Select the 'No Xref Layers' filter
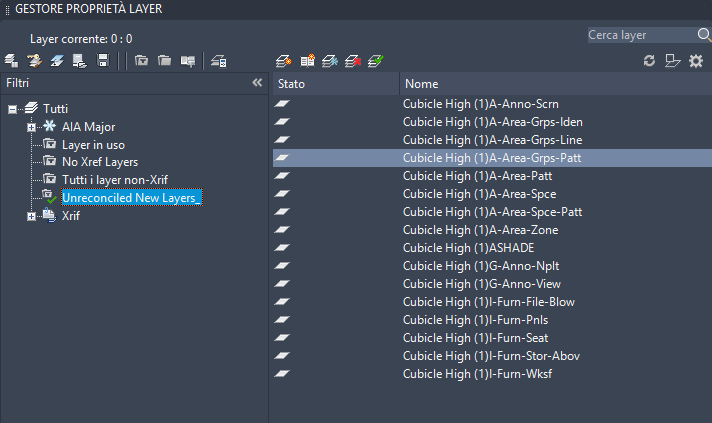 tap(99, 162)
